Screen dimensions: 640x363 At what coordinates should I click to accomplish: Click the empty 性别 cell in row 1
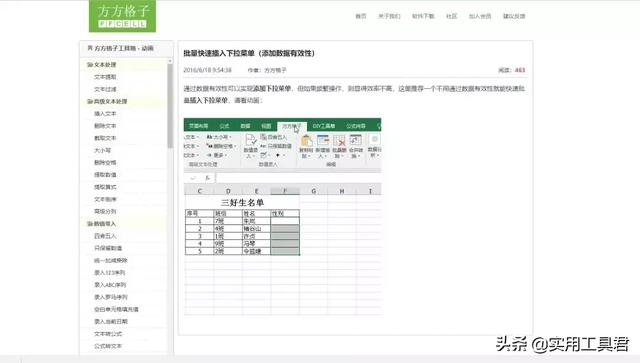[x=285, y=221]
